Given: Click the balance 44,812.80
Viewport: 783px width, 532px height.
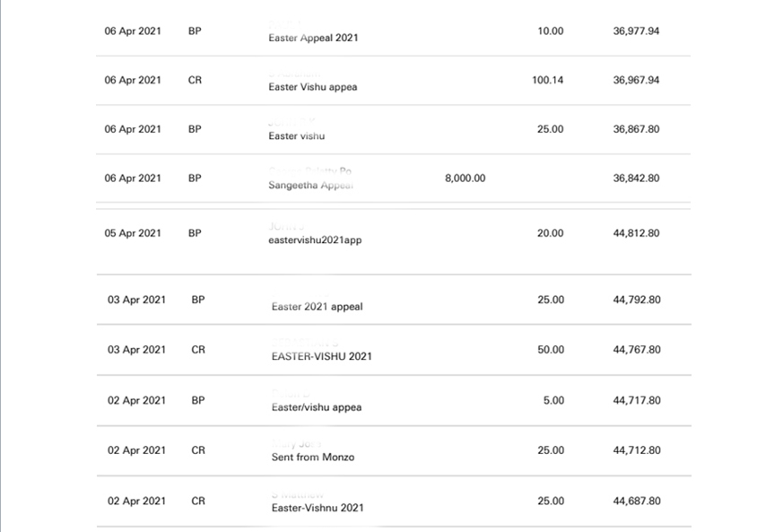Looking at the screenshot, I should [x=636, y=233].
